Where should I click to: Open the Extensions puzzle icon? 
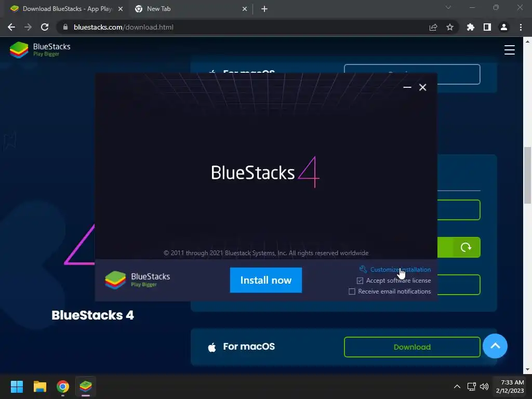pos(471,27)
